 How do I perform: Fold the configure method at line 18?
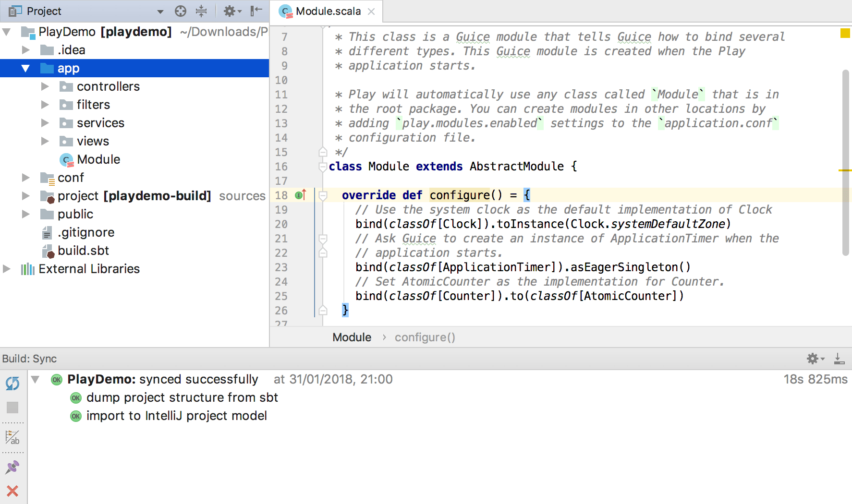(x=323, y=195)
